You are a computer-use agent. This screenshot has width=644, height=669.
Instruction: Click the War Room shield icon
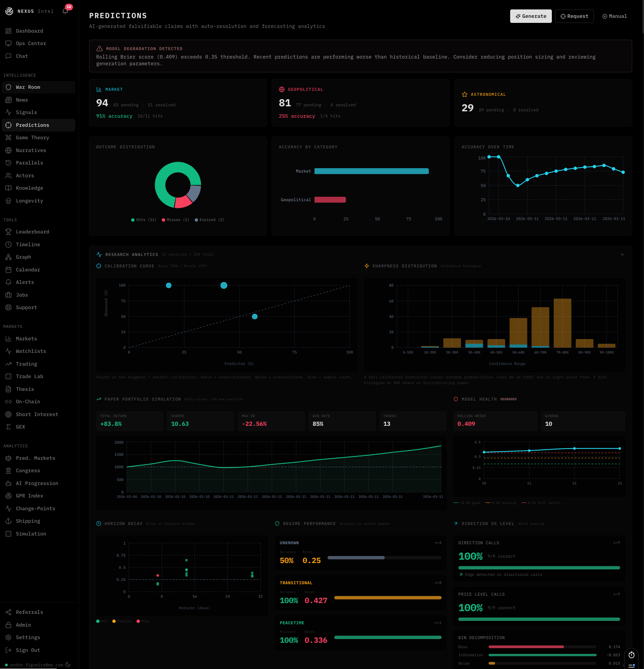[8, 87]
